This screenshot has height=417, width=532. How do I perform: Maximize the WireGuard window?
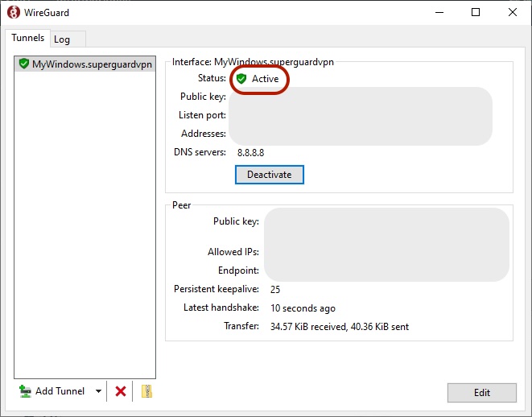(x=476, y=13)
